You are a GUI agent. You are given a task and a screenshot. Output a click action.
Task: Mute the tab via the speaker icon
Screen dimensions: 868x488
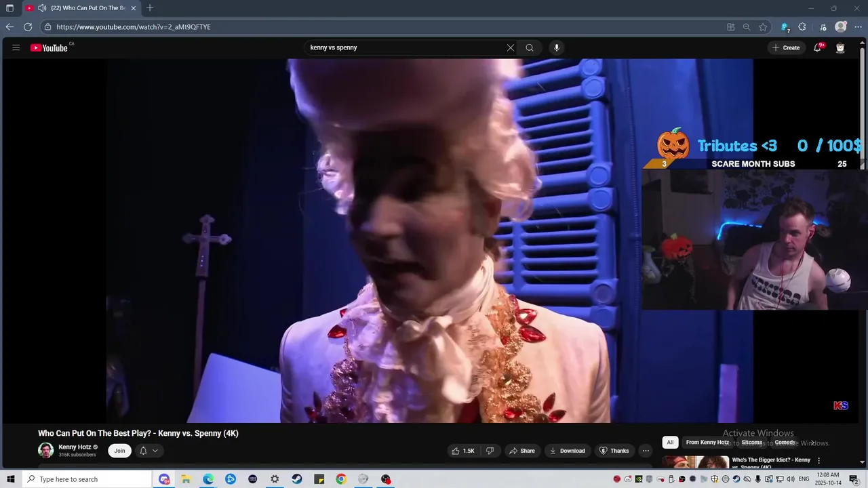point(42,8)
